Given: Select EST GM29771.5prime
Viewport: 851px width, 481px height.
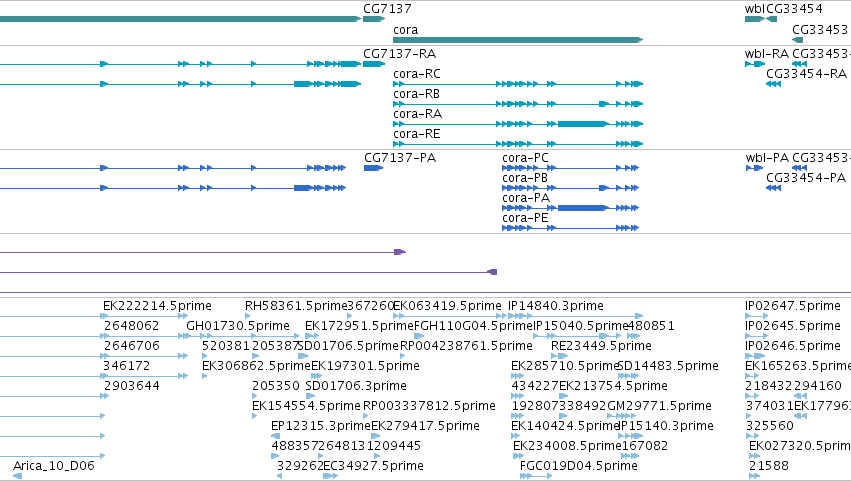Looking at the screenshot, I should (x=659, y=407).
